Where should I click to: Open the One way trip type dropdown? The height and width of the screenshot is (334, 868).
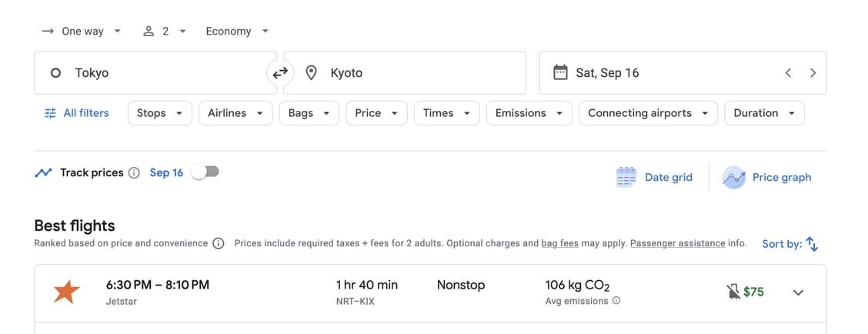click(82, 32)
